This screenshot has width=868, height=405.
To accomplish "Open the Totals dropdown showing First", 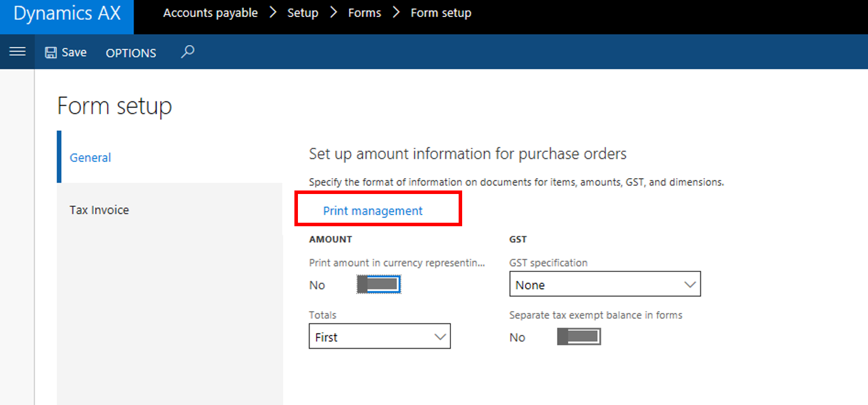I will click(x=379, y=336).
